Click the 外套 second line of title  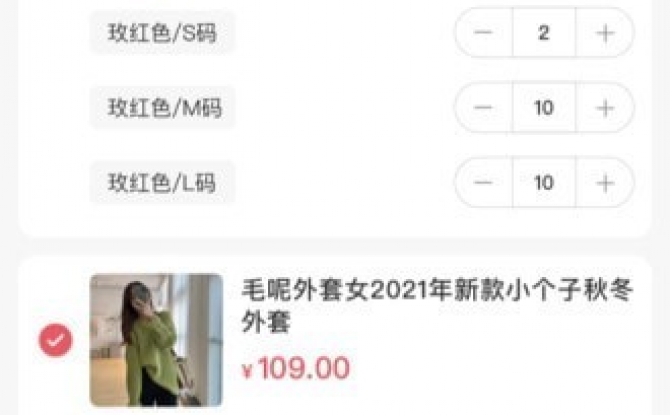click(x=266, y=321)
